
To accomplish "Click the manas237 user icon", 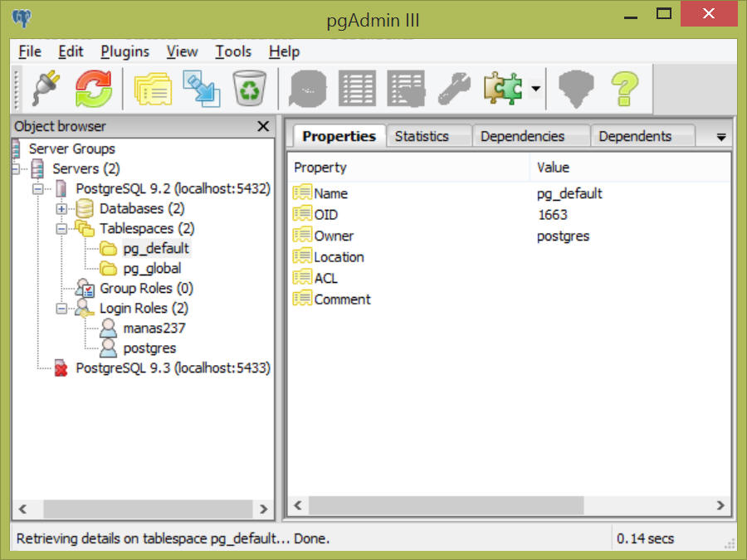I will [x=108, y=328].
